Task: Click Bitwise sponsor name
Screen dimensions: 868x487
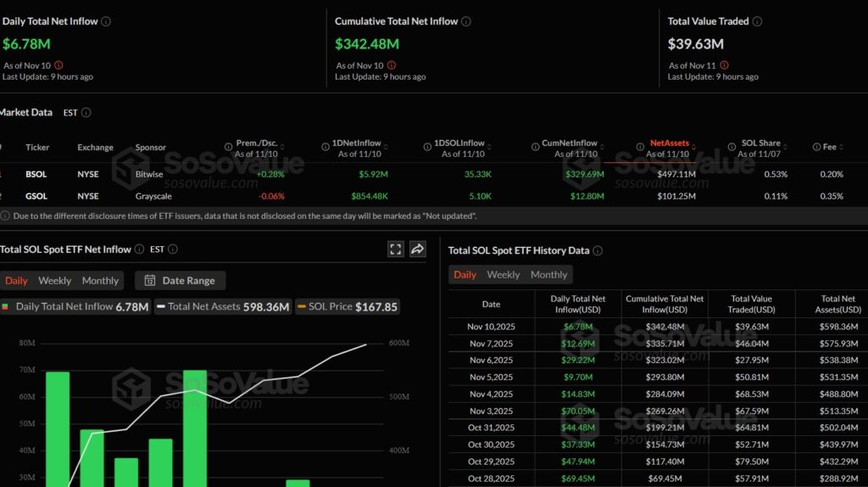Action: 149,174
